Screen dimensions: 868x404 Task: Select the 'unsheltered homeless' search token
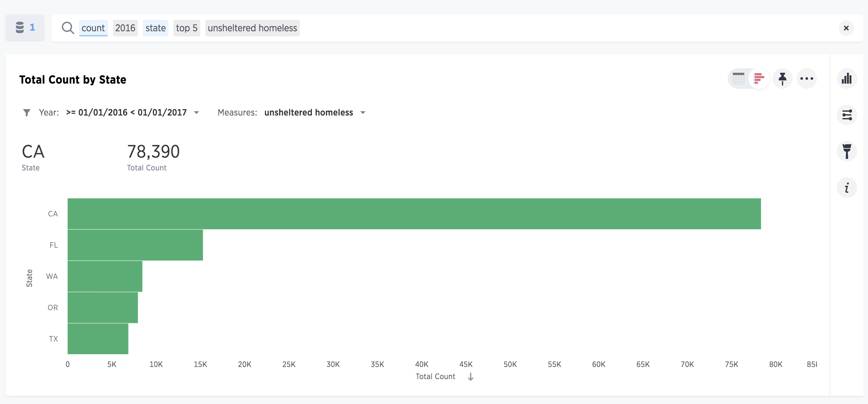click(252, 28)
